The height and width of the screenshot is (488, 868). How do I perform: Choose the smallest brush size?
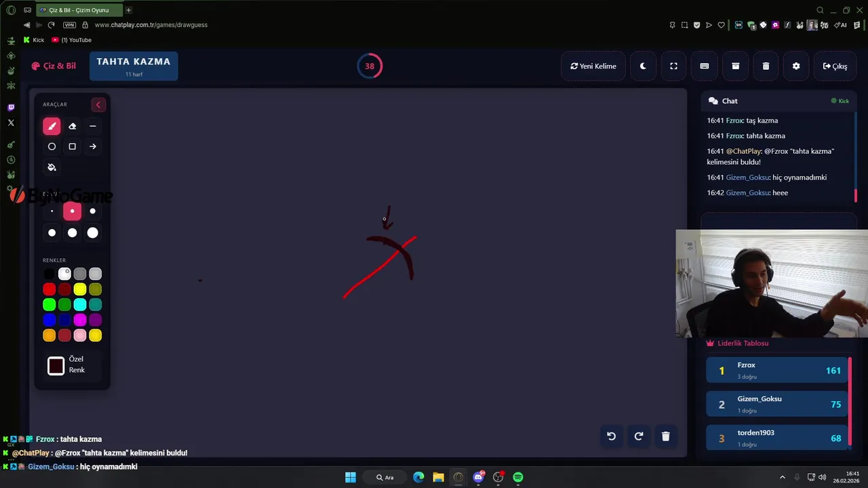pos(52,211)
